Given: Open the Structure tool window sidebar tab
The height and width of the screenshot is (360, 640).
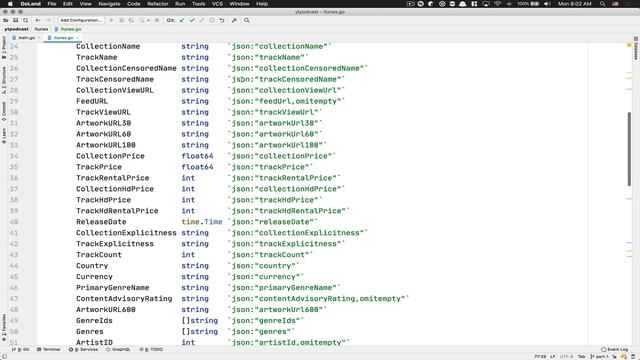Looking at the screenshot, I should tap(4, 80).
